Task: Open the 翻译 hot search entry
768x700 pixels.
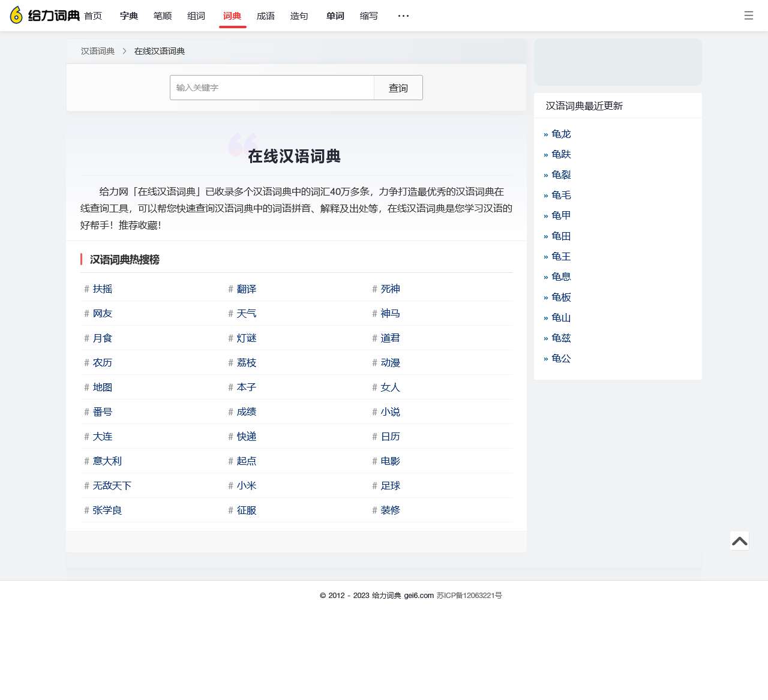Action: pyautogui.click(x=246, y=289)
